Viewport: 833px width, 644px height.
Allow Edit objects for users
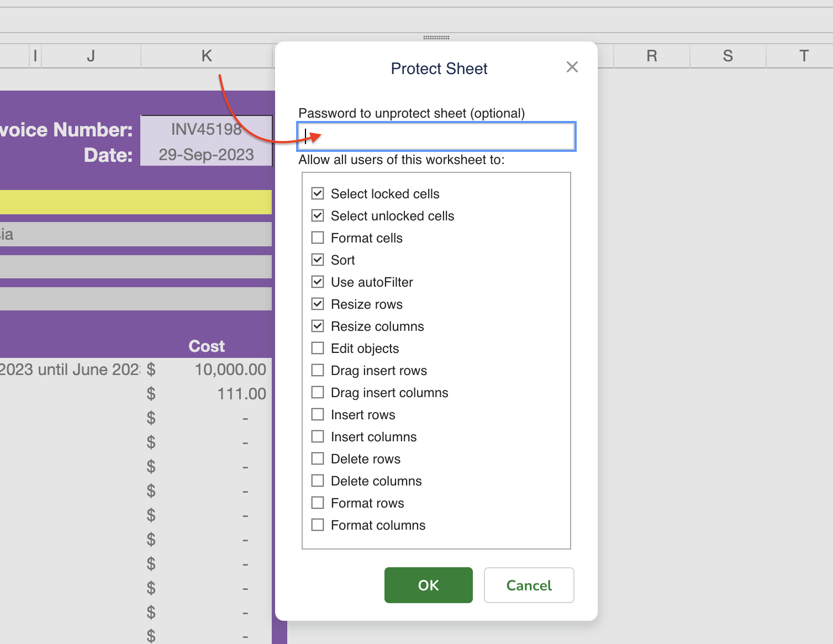coord(318,349)
